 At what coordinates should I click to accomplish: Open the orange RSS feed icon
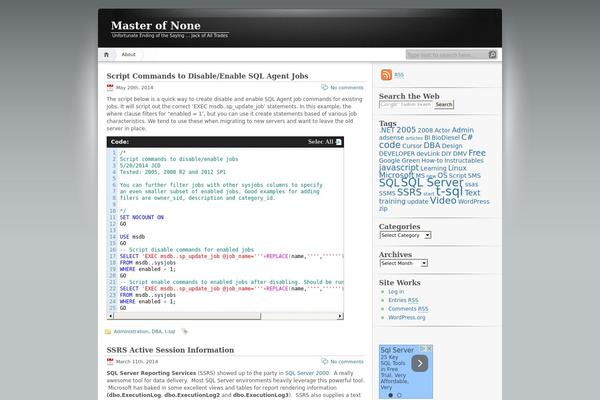tap(386, 75)
